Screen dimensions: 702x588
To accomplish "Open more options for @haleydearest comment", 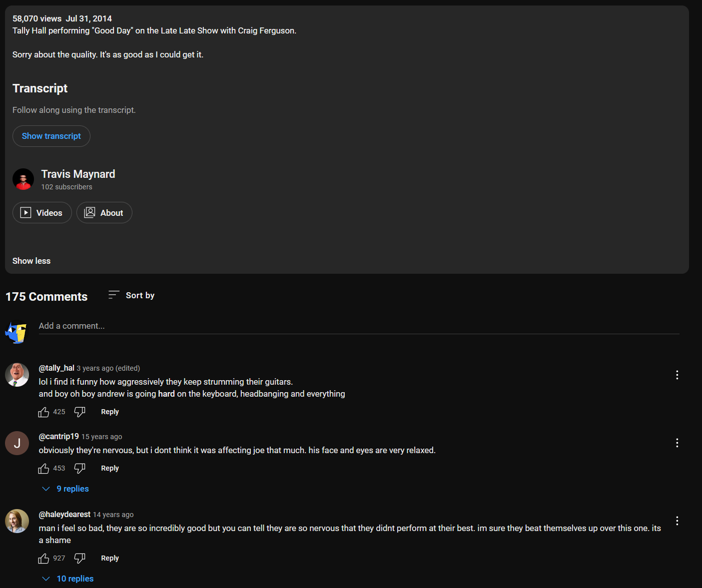I will (x=677, y=521).
